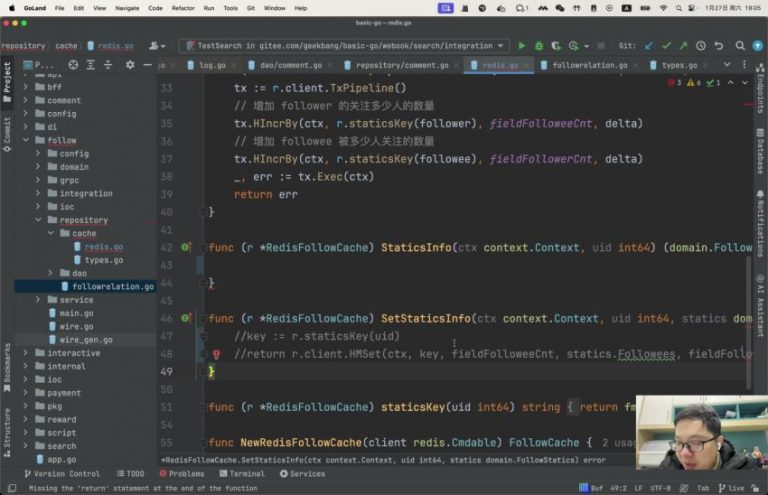The height and width of the screenshot is (495, 768).
Task: Click the Debug bug icon in toolbar
Action: (x=539, y=46)
